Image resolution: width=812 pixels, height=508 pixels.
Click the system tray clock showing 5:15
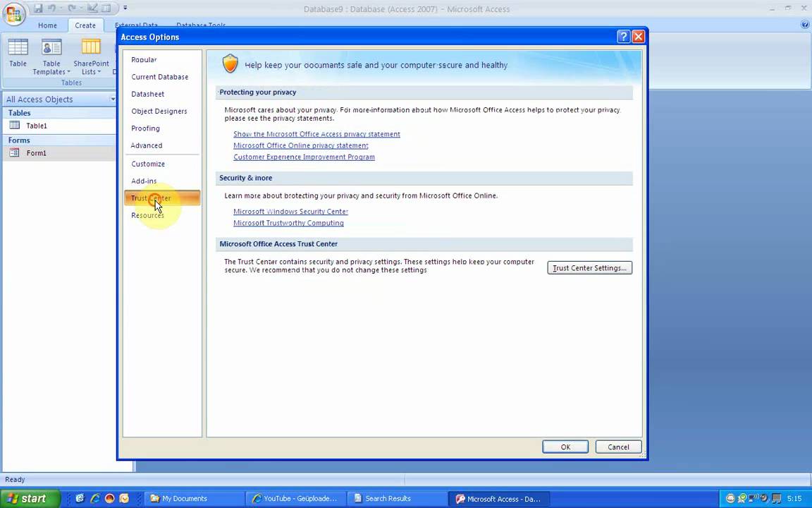pos(794,499)
